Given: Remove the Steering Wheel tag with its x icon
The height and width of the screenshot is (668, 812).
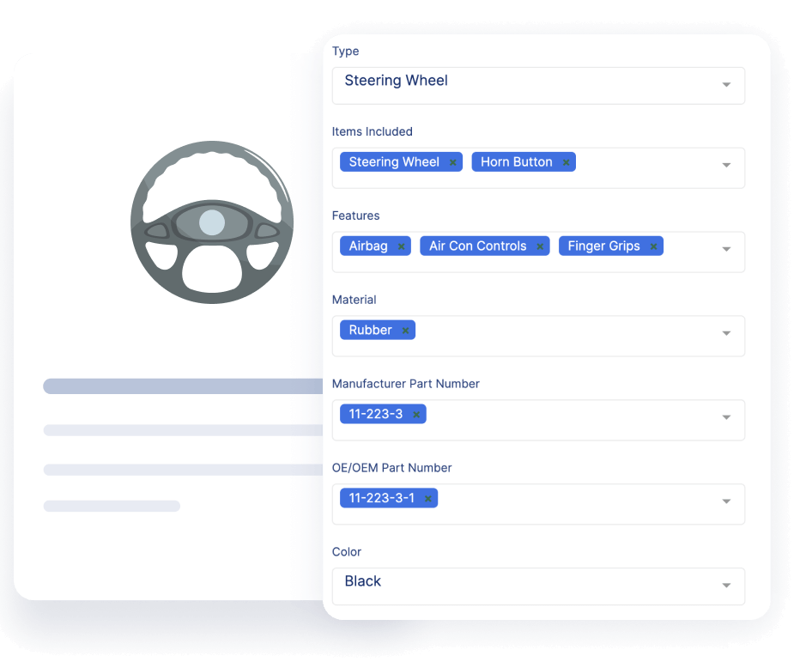Looking at the screenshot, I should point(452,161).
